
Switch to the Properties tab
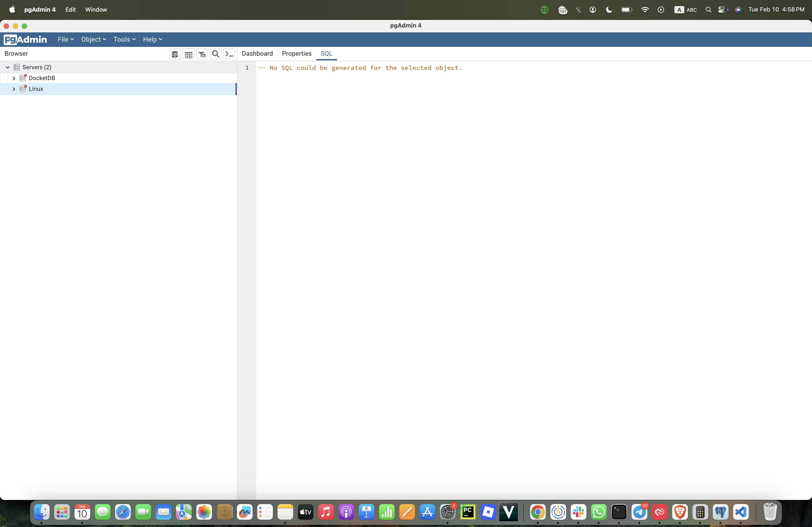click(x=296, y=53)
